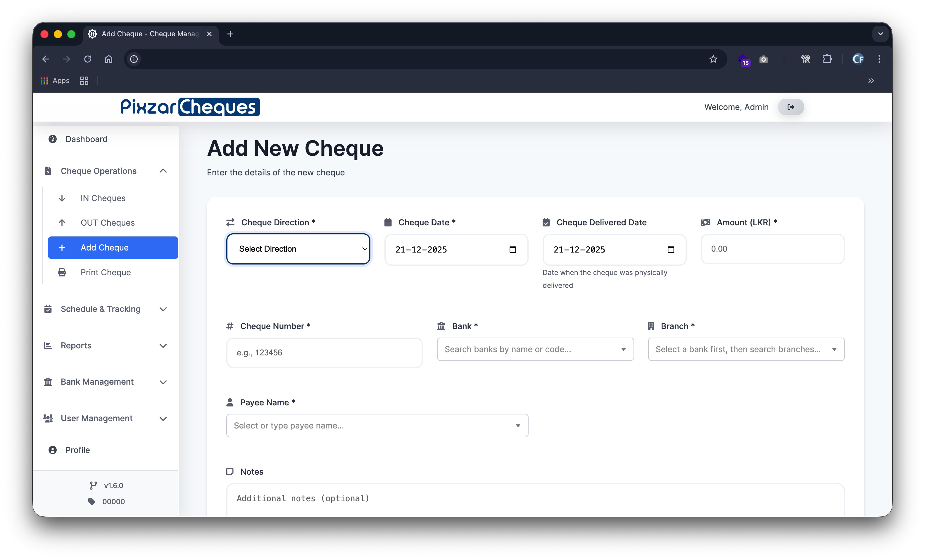Viewport: 925px width, 560px height.
Task: Click the Cheque Number input field
Action: coord(324,352)
